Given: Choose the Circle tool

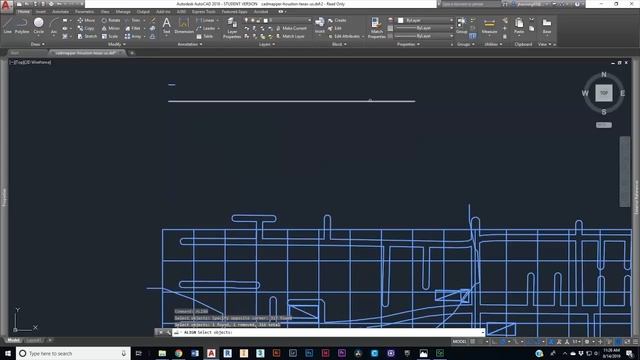Looking at the screenshot, I should coord(38,26).
